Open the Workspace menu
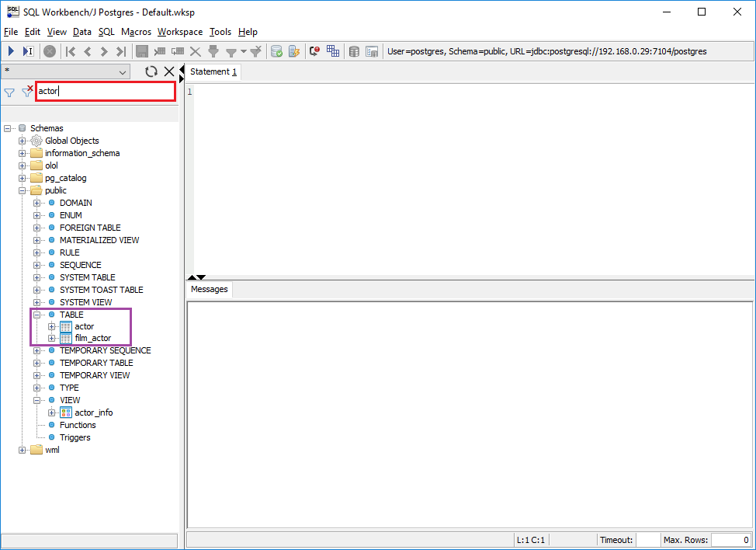Viewport: 756px width, 550px height. [x=179, y=32]
